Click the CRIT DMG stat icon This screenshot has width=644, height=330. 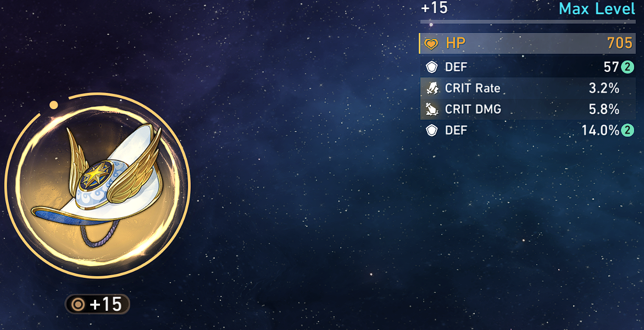pos(432,109)
